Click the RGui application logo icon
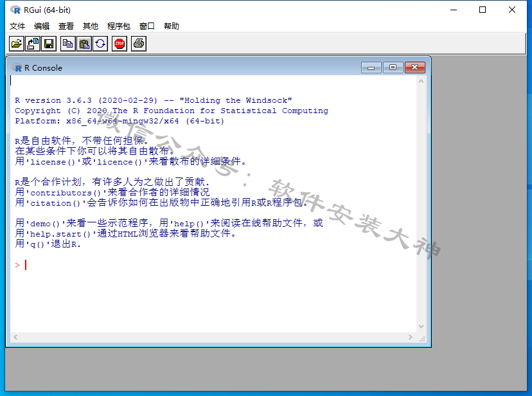The height and width of the screenshot is (396, 532). tap(15, 10)
